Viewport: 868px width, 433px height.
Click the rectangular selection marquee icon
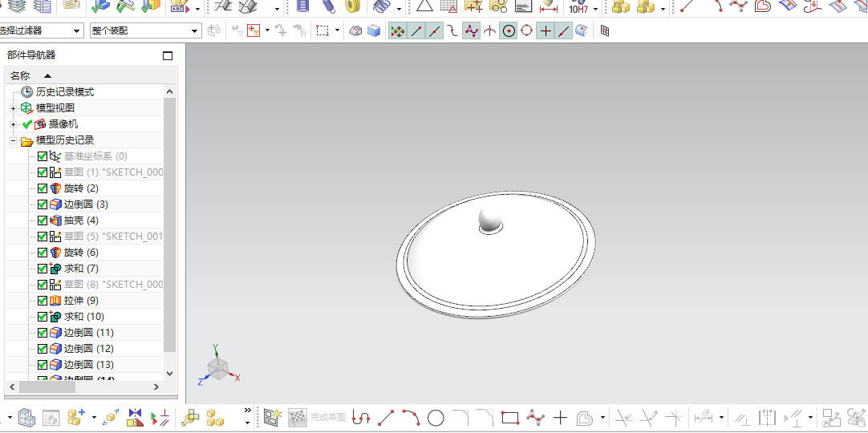[x=322, y=30]
